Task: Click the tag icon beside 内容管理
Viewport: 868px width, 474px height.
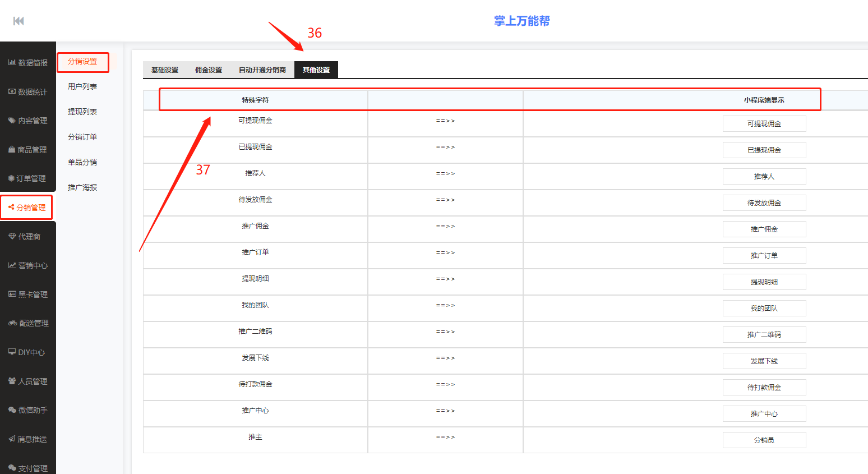Action: (x=12, y=121)
